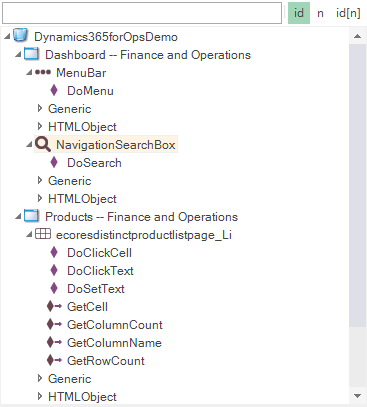Click the scrollbar up arrow
Viewport: 367px width, 407px height.
point(358,36)
